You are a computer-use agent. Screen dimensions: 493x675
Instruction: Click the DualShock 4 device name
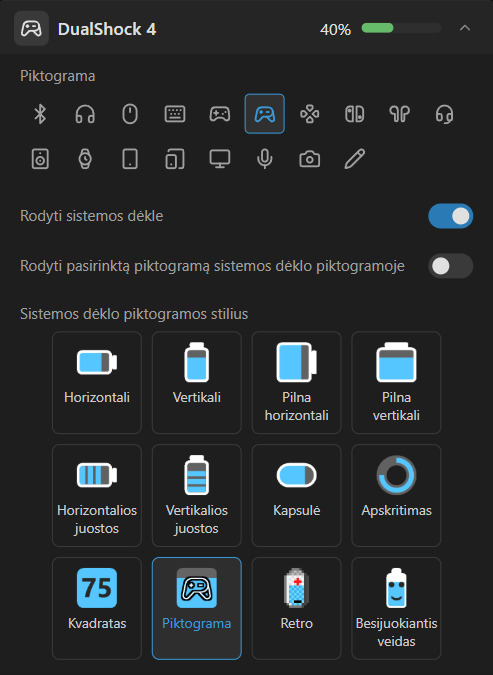(x=107, y=29)
